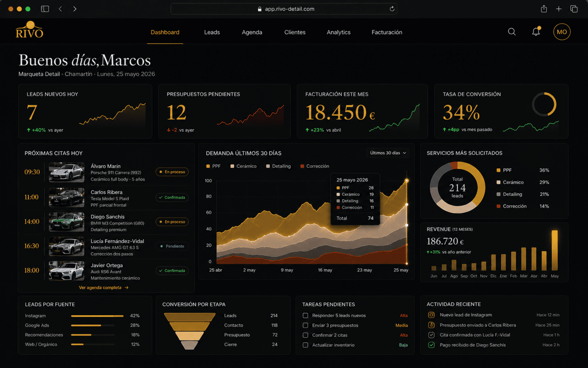Viewport: 588px width, 368px height.
Task: Click the RIVO logo
Action: [29, 30]
